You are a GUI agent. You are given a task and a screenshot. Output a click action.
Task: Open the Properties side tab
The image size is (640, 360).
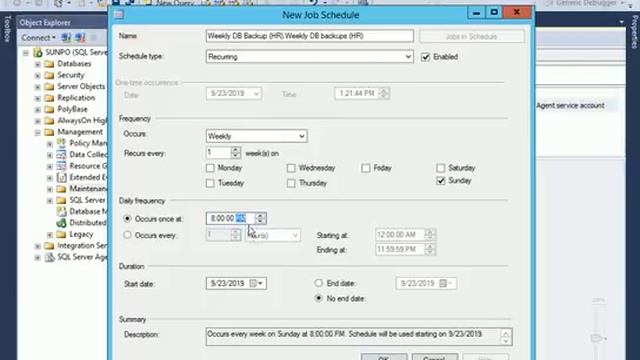pyautogui.click(x=635, y=32)
